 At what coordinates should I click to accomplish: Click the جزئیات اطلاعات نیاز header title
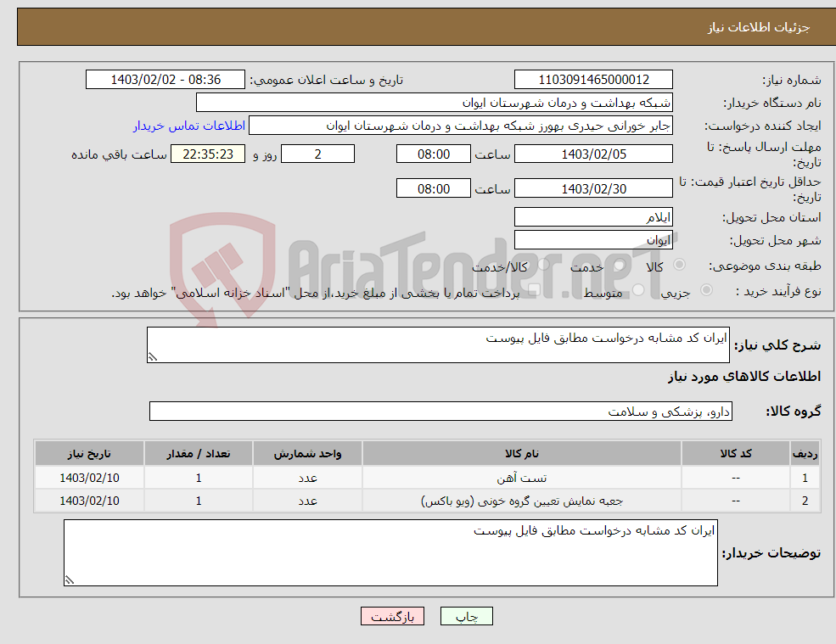[759, 27]
